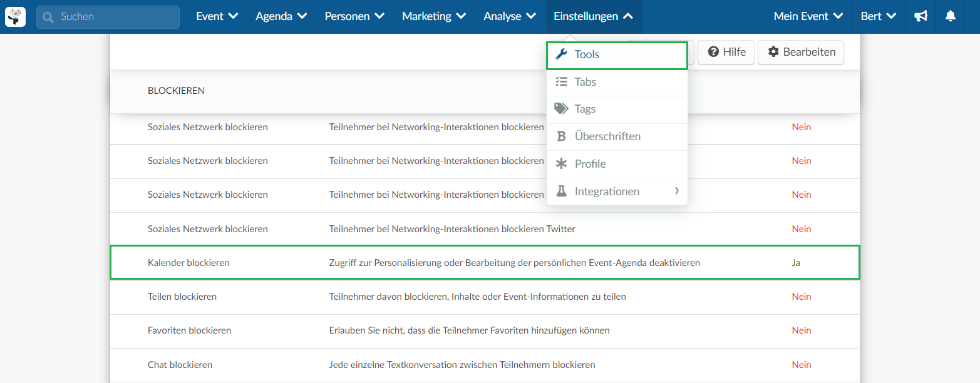980x383 pixels.
Task: Click the Chat blockieren description text
Action: pos(462,365)
